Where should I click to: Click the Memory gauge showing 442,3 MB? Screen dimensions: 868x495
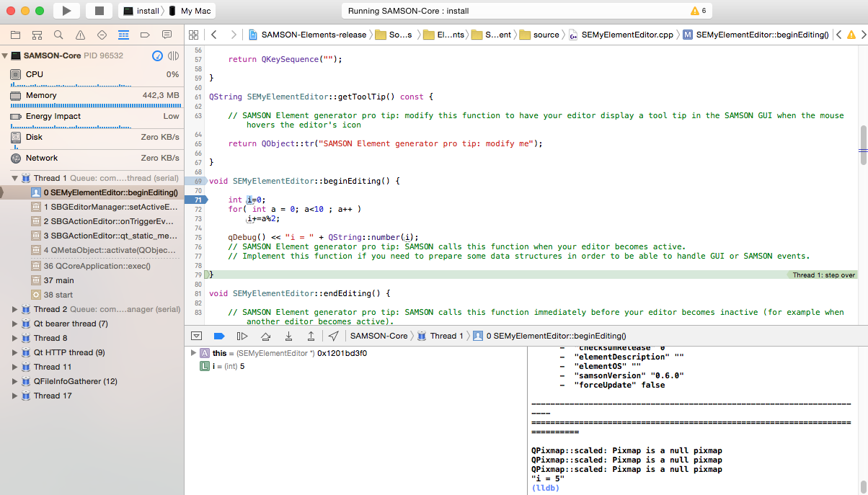pos(94,94)
